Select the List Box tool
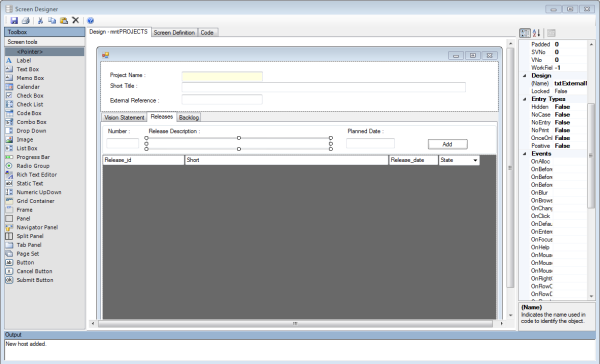This screenshot has height=364, width=600. tap(45, 149)
